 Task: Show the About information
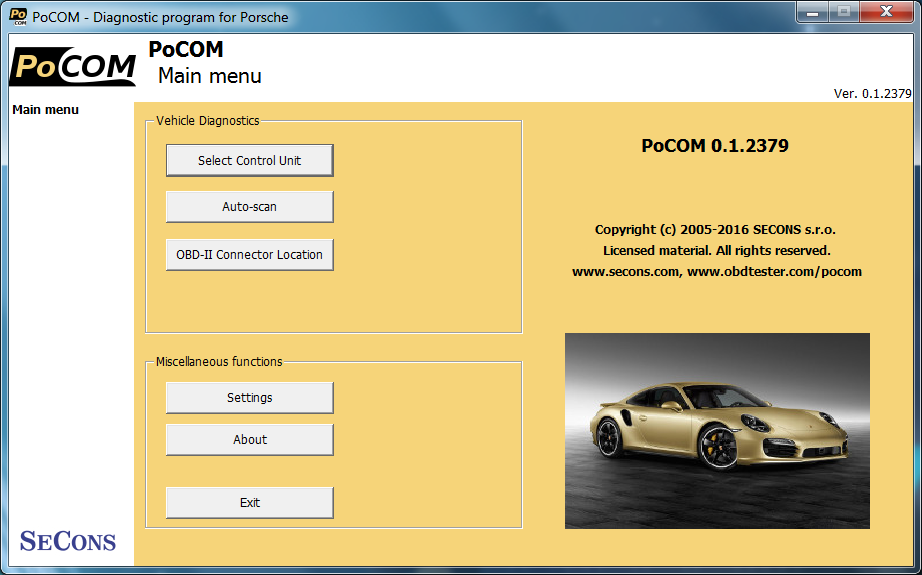[249, 440]
